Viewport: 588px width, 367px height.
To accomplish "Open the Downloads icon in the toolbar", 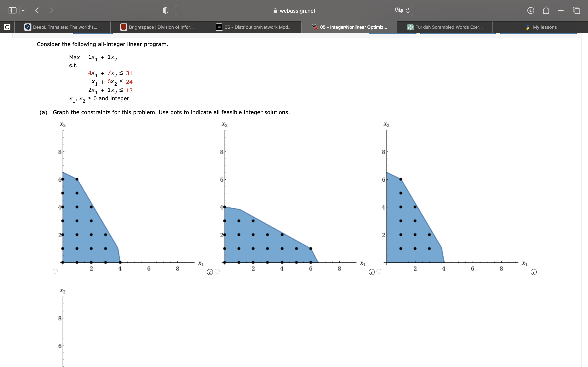I will pyautogui.click(x=531, y=10).
